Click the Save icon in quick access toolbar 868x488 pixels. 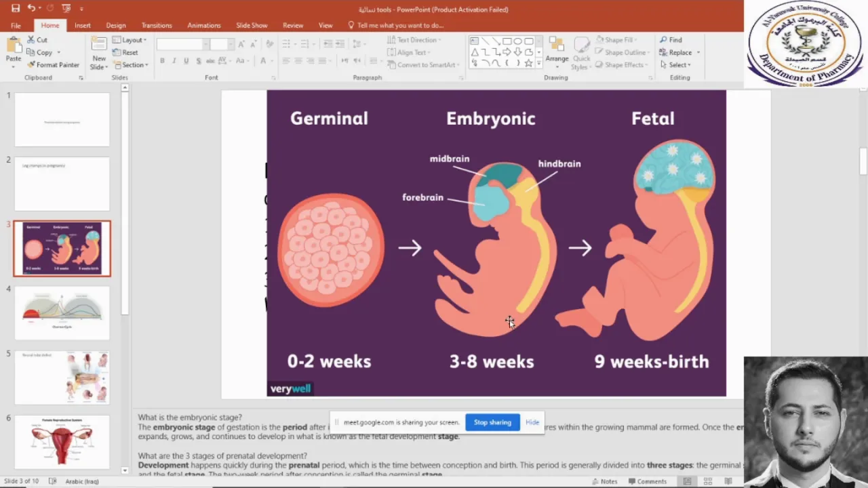[15, 8]
